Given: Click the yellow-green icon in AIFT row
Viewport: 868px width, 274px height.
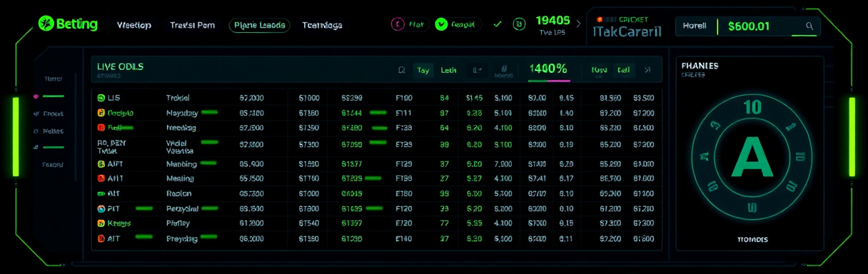Looking at the screenshot, I should pos(101,164).
